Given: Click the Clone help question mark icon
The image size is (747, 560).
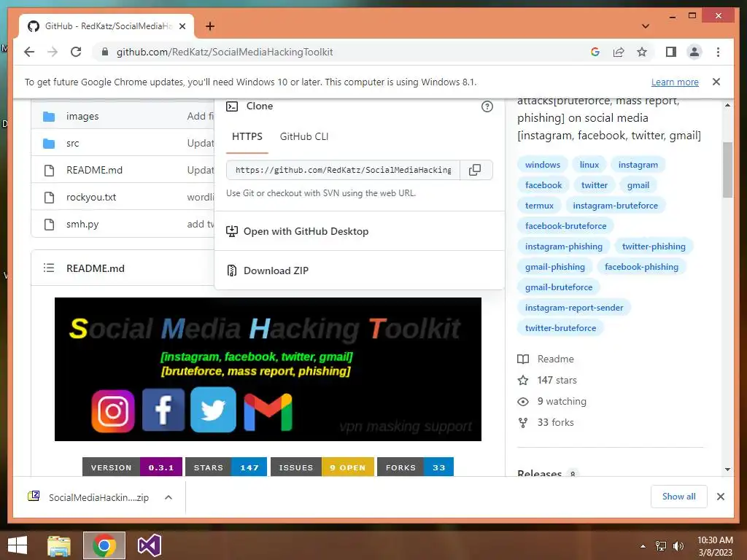Looking at the screenshot, I should click(x=487, y=106).
